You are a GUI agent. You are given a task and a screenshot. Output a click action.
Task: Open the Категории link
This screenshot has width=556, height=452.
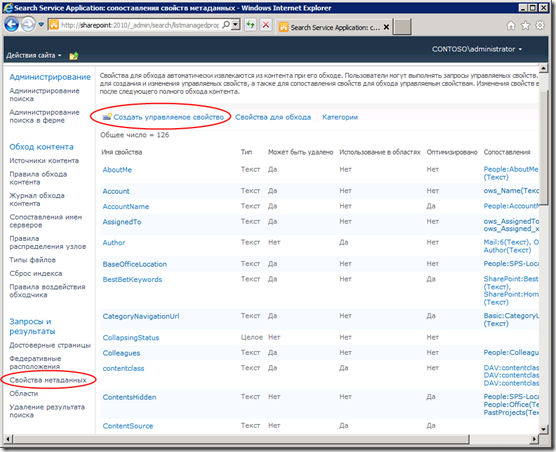pyautogui.click(x=340, y=117)
